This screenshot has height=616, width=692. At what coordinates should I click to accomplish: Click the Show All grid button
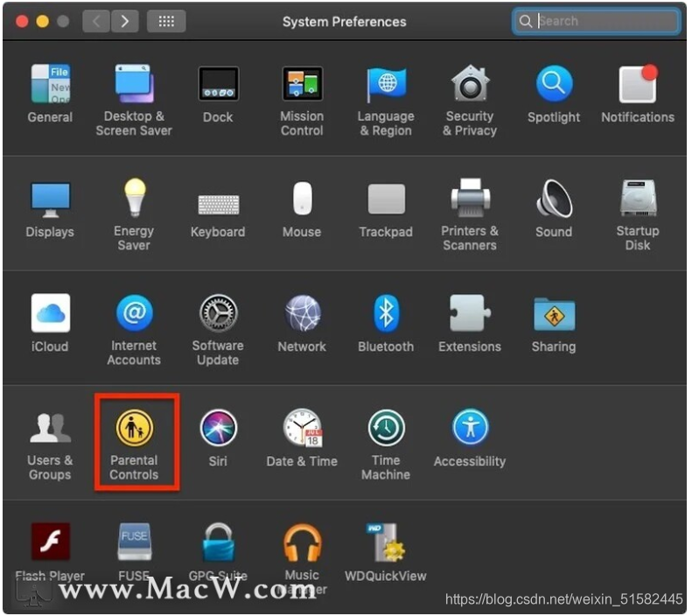pos(166,21)
